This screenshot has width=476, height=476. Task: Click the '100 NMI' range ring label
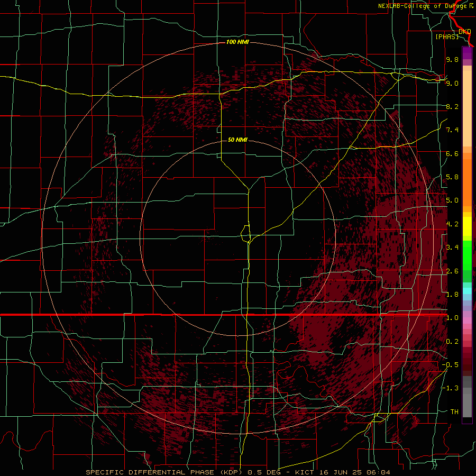(237, 42)
